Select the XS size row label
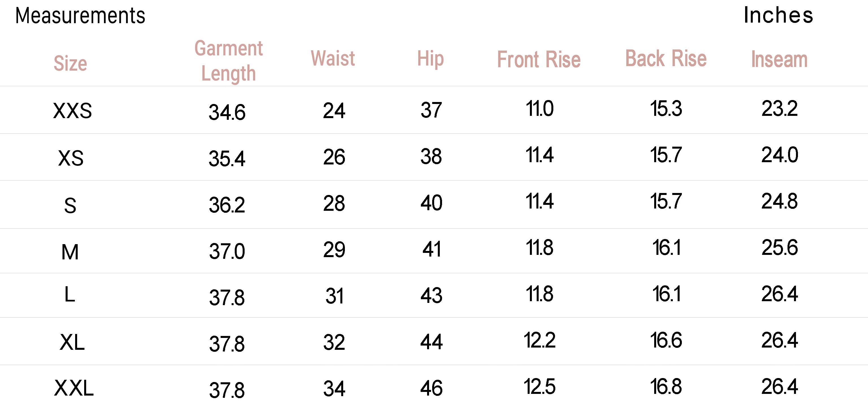868x408 pixels. pos(71,158)
